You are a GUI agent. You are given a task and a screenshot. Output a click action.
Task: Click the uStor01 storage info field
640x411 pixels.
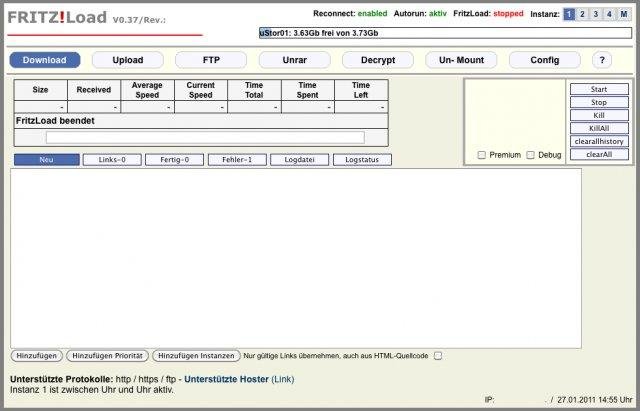(x=445, y=33)
